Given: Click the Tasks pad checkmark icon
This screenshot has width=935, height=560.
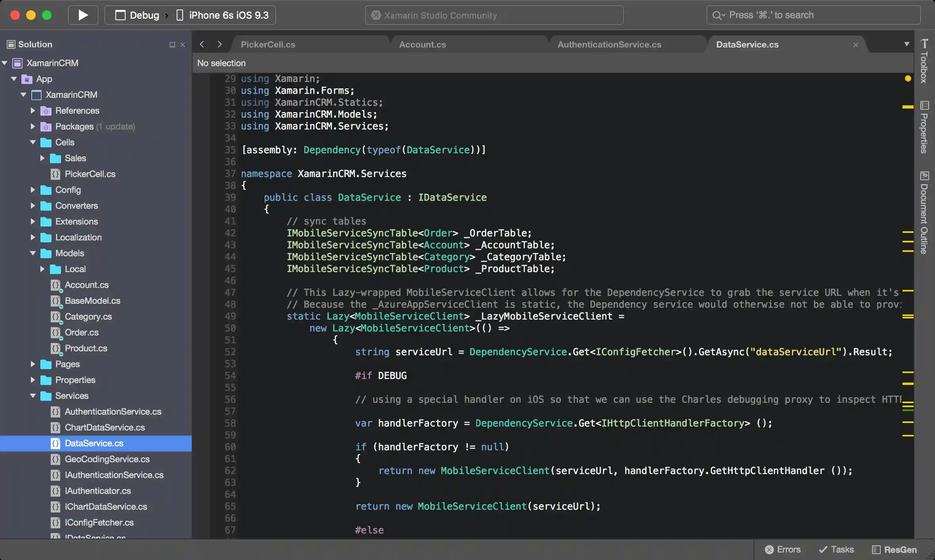Looking at the screenshot, I should point(823,549).
